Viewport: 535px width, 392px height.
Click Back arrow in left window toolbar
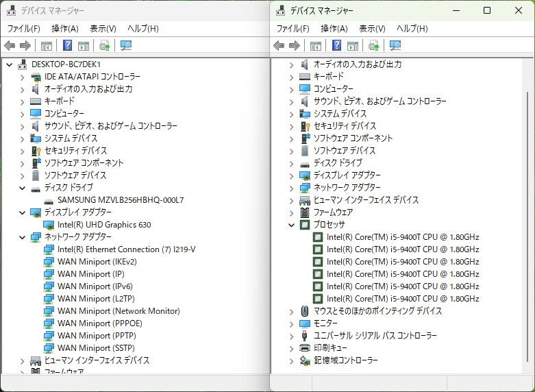[10, 45]
